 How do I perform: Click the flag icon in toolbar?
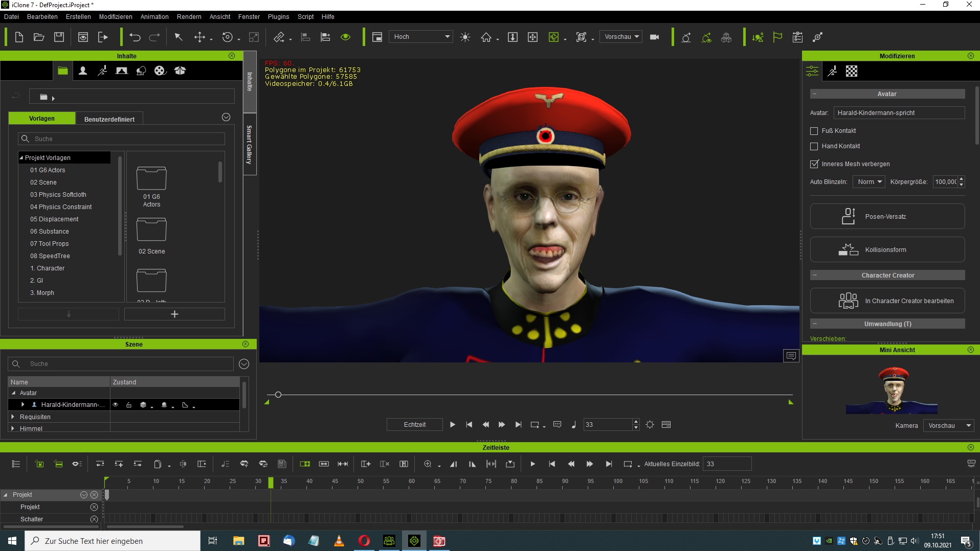coord(777,37)
